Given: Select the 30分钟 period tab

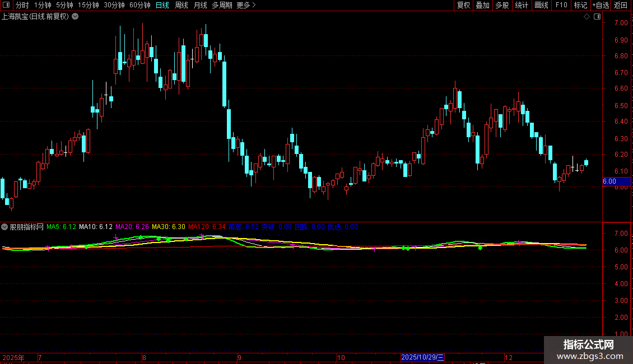Looking at the screenshot, I should 114,5.
